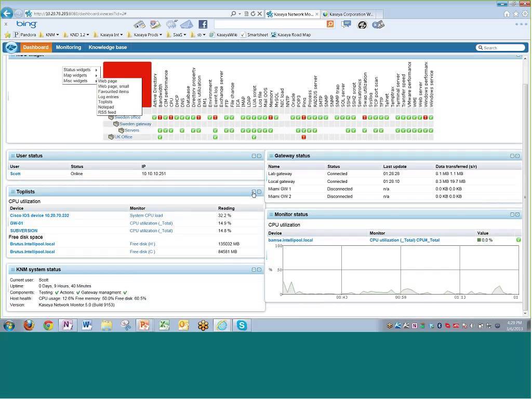Minimize the KNM system status widget
The width and height of the screenshot is (532, 399).
(x=254, y=269)
